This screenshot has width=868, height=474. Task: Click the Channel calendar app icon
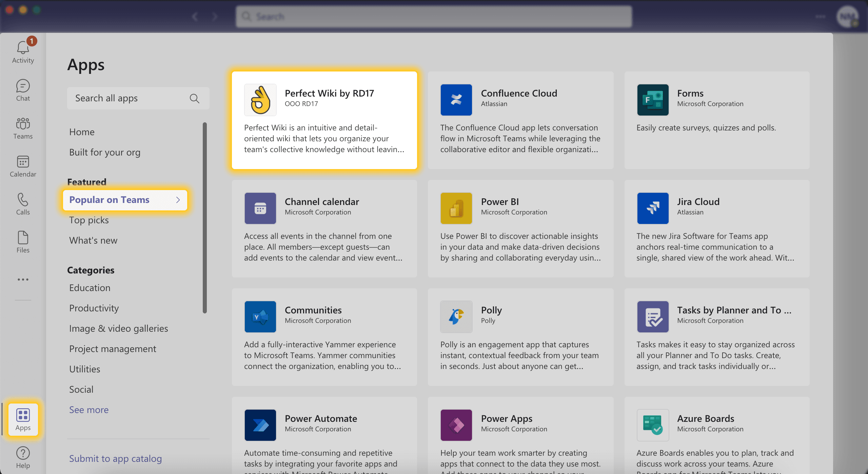(x=260, y=208)
